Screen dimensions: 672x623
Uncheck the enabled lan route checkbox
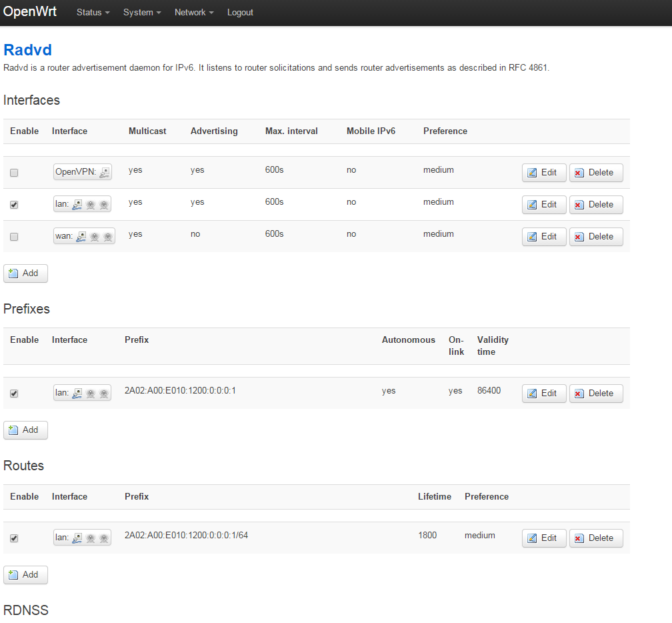(x=14, y=538)
